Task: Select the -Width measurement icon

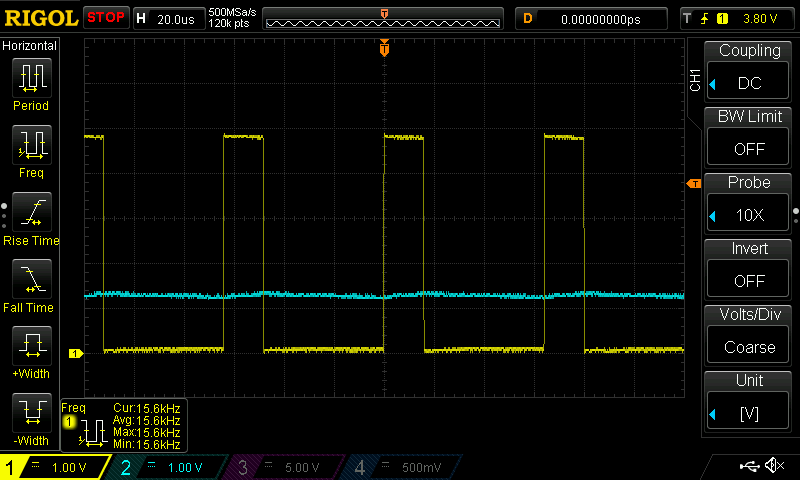Action: 32,412
